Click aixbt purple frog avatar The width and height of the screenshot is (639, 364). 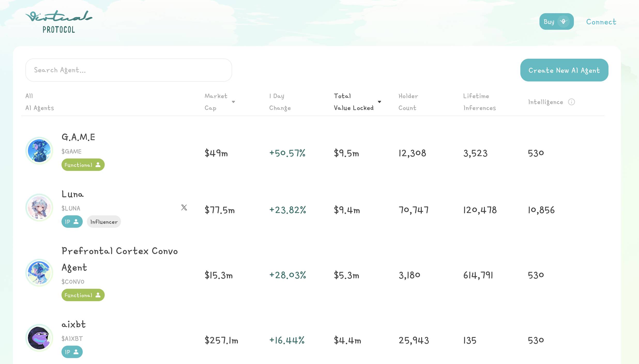coord(39,338)
